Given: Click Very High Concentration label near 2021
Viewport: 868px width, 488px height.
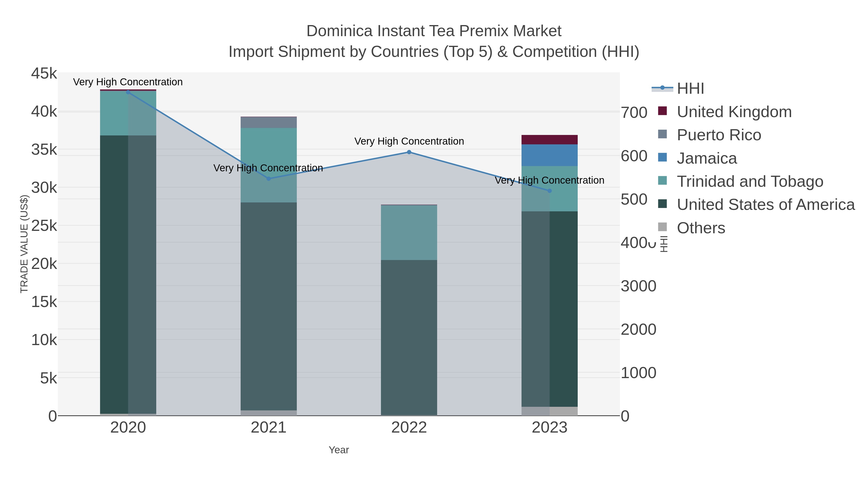Looking at the screenshot, I should (x=268, y=168).
